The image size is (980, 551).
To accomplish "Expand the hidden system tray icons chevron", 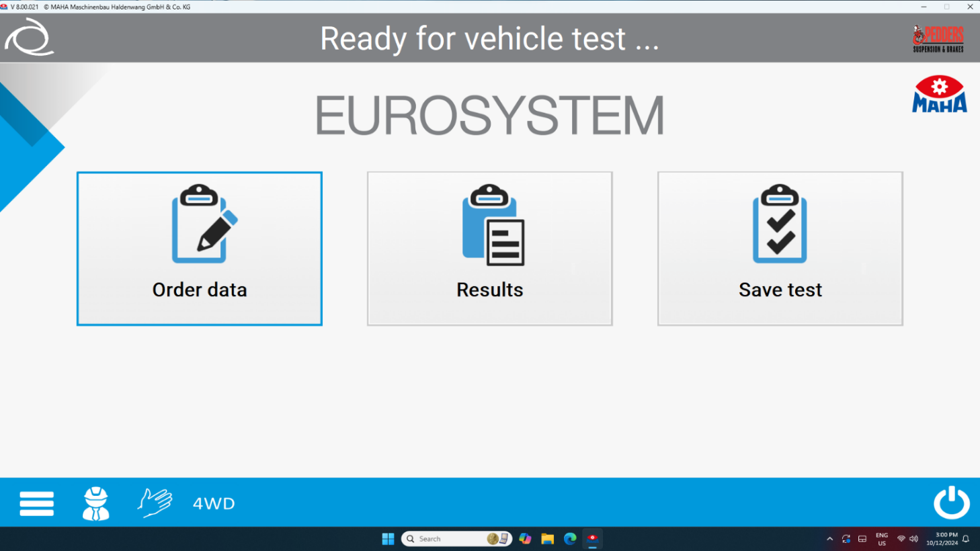I will click(829, 539).
